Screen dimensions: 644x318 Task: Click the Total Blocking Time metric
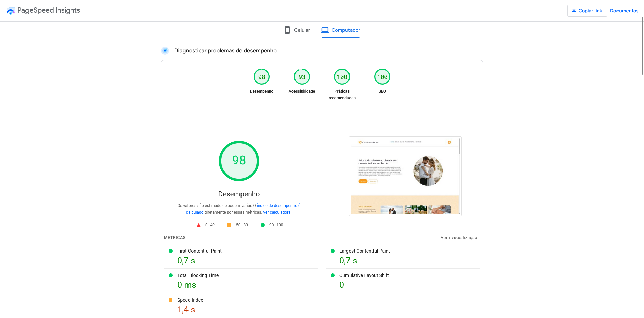click(x=198, y=275)
